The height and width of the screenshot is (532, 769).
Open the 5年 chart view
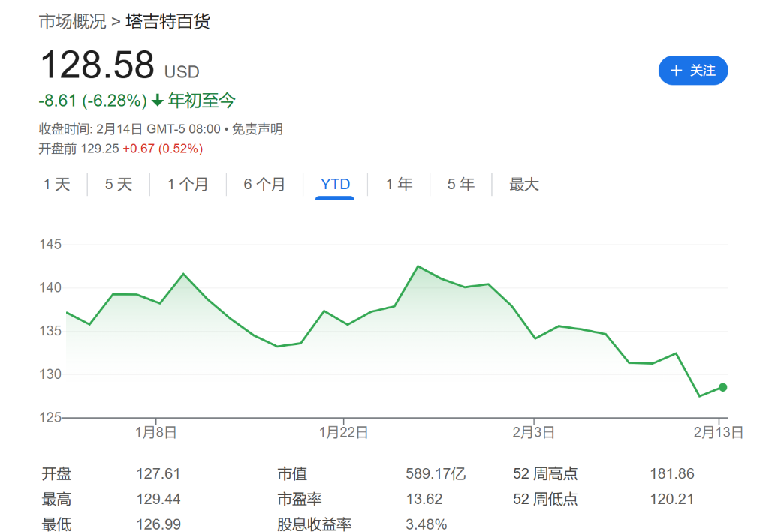[460, 184]
